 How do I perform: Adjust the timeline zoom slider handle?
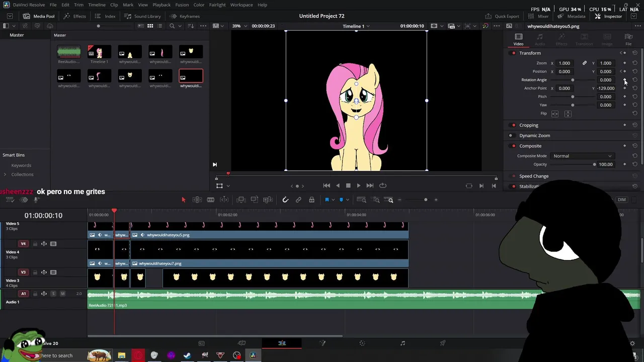(426, 200)
